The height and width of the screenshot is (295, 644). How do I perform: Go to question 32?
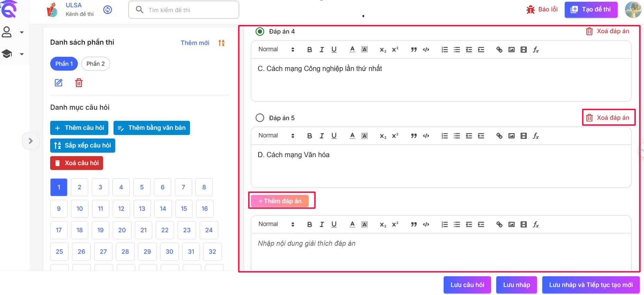point(212,252)
